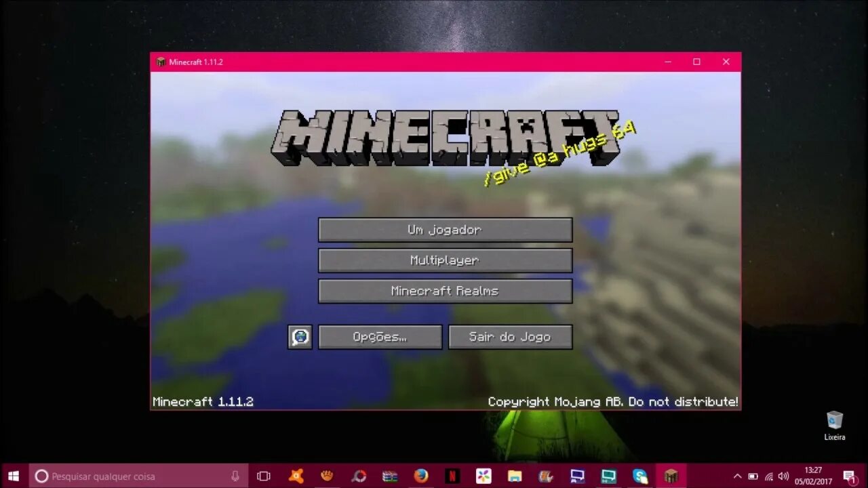Start a singleplayer game with Um jogador
The width and height of the screenshot is (868, 488).
coord(445,230)
